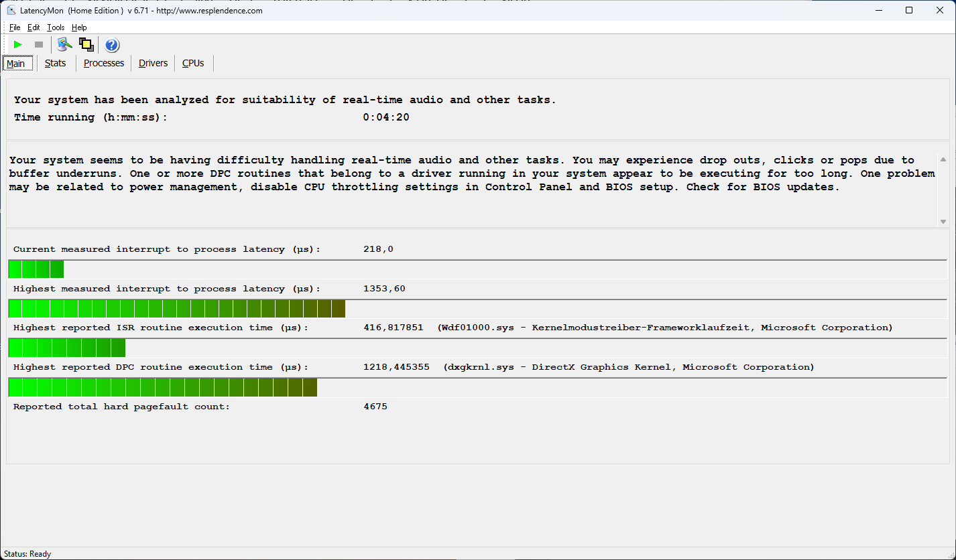Click the 'Time running (h:mm:ss)' label
Image resolution: width=956 pixels, height=560 pixels.
point(91,117)
